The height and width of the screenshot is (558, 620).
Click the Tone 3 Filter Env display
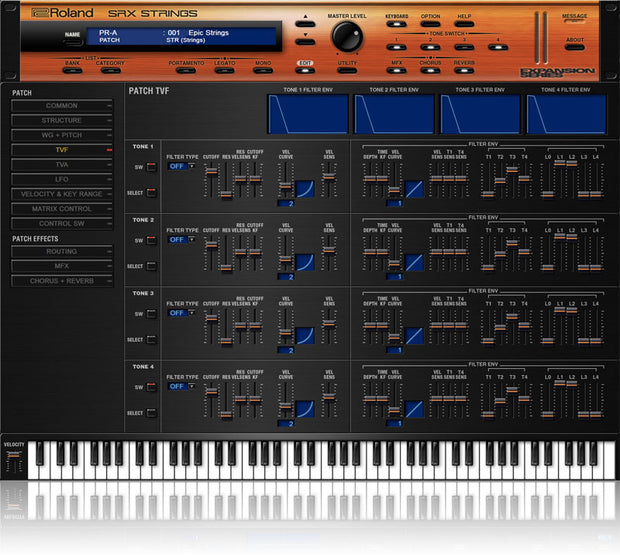(x=480, y=114)
